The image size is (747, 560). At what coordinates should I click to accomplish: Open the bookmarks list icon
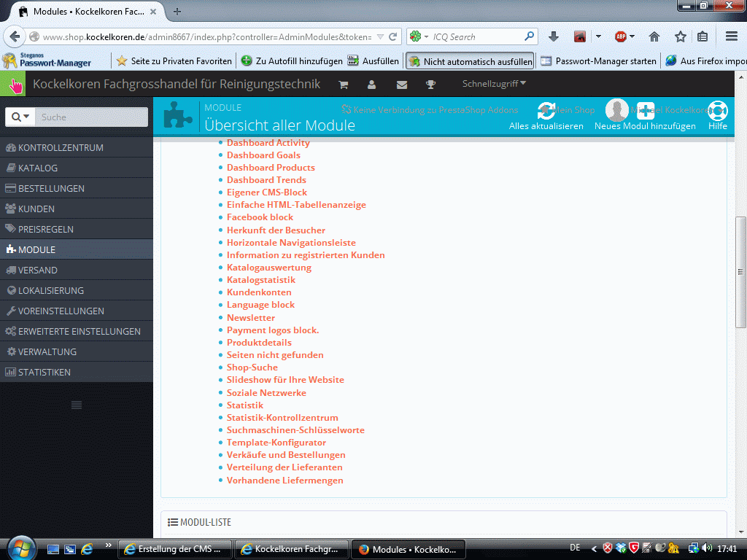[703, 36]
